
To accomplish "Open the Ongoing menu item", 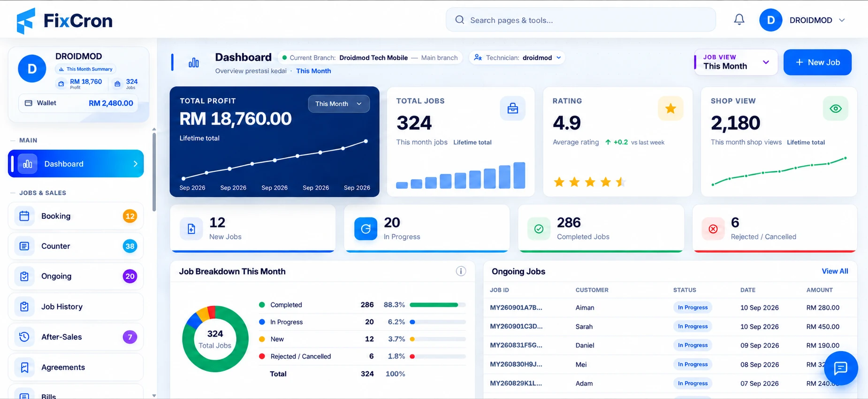I will [76, 276].
